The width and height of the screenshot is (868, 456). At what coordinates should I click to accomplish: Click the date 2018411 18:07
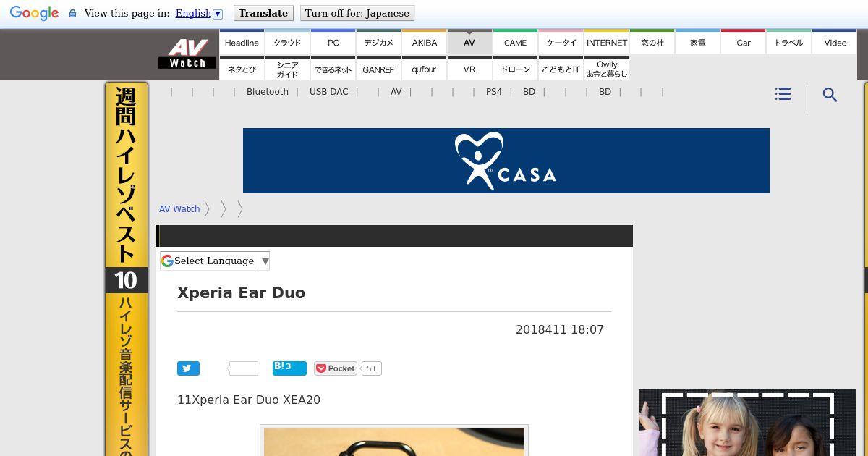pyautogui.click(x=560, y=329)
